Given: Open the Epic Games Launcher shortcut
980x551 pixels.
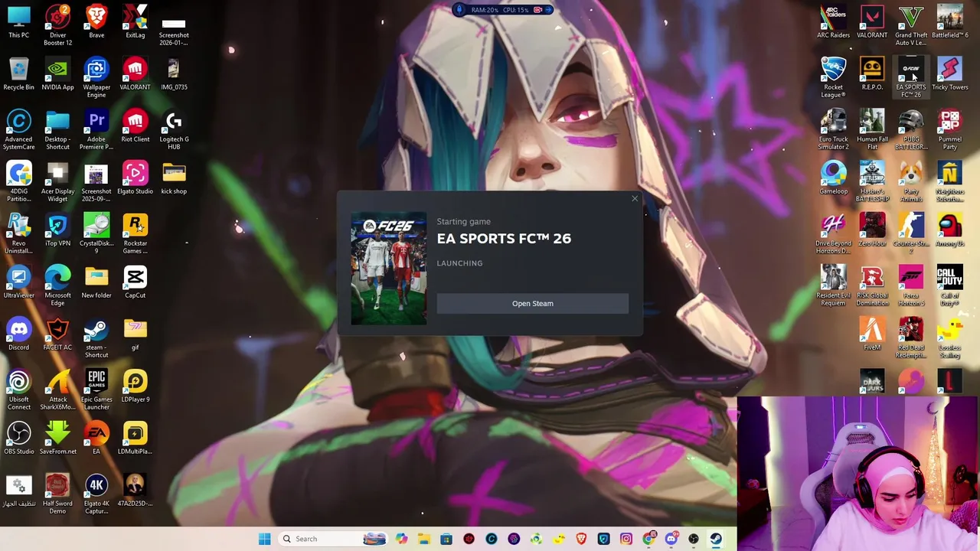Looking at the screenshot, I should [96, 390].
